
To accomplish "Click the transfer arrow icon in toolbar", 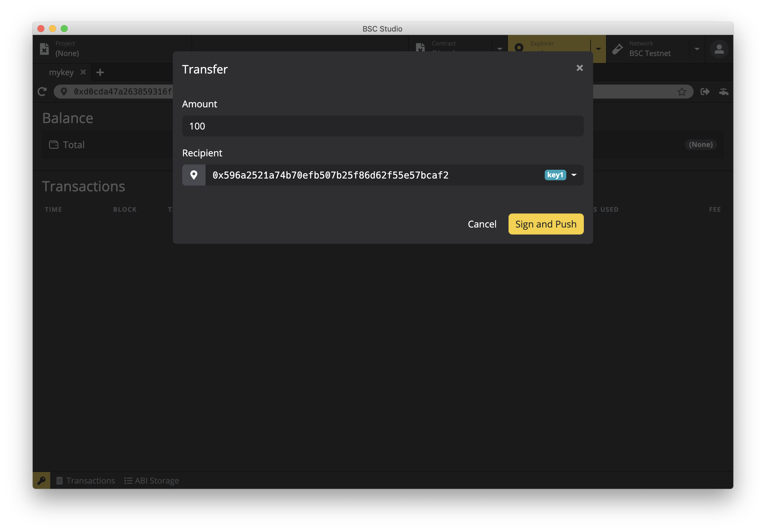I will click(x=705, y=92).
